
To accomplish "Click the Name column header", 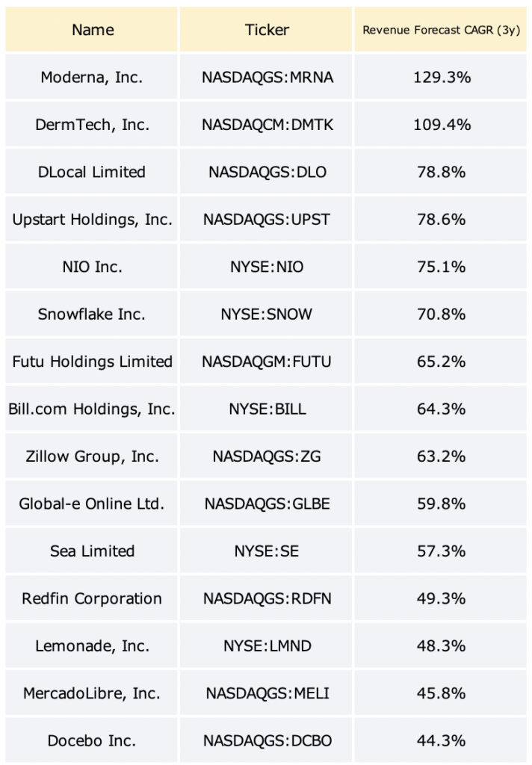I will point(91,29).
